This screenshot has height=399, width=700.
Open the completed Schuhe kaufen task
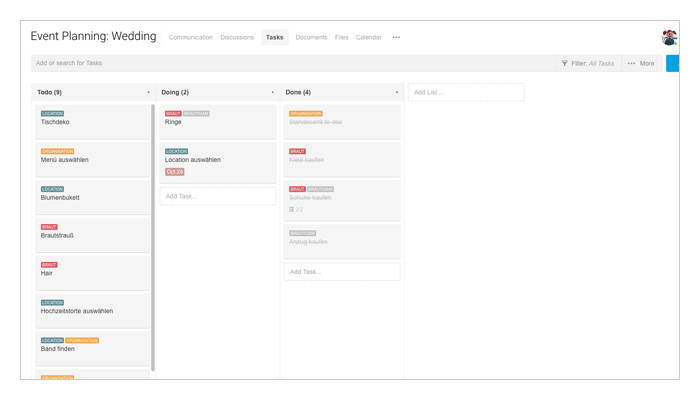tap(342, 201)
